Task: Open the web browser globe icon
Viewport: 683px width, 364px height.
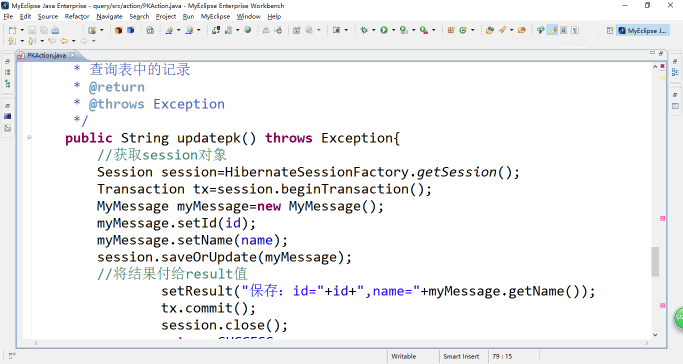Action: pyautogui.click(x=247, y=30)
